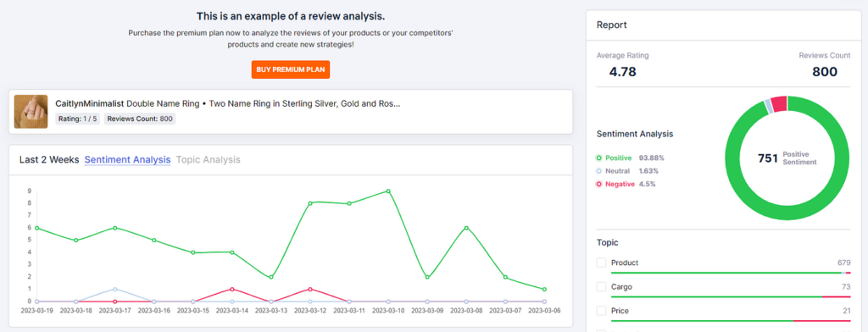Viewport: 868px width, 332px height.
Task: Click the Positive 93.88% percentage
Action: (652, 158)
